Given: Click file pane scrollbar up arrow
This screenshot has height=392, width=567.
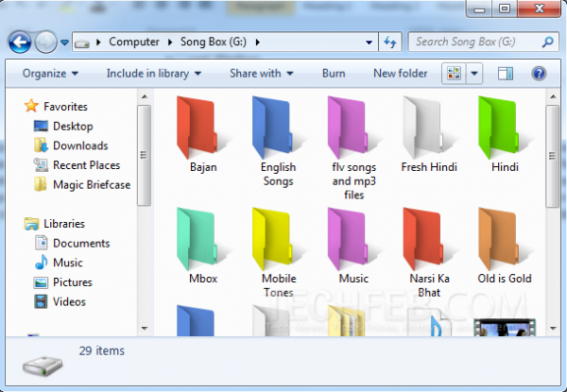Looking at the screenshot, I should coord(553,96).
